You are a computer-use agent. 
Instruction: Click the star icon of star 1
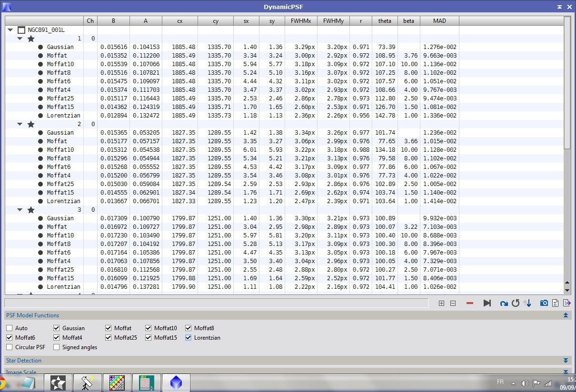pyautogui.click(x=31, y=39)
